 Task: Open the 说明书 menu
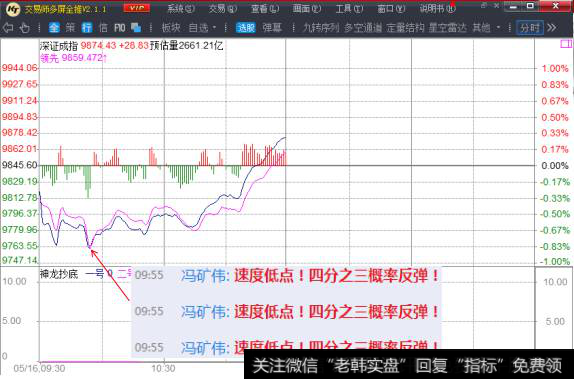pos(437,8)
